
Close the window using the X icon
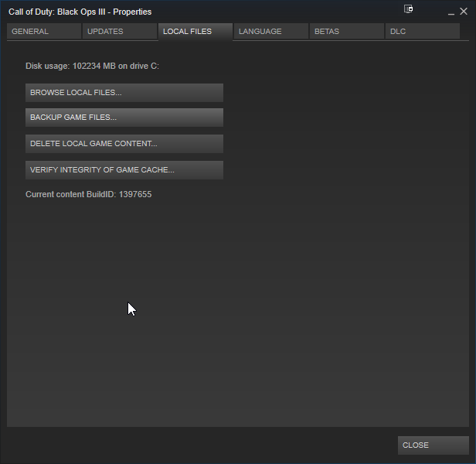[x=464, y=12]
